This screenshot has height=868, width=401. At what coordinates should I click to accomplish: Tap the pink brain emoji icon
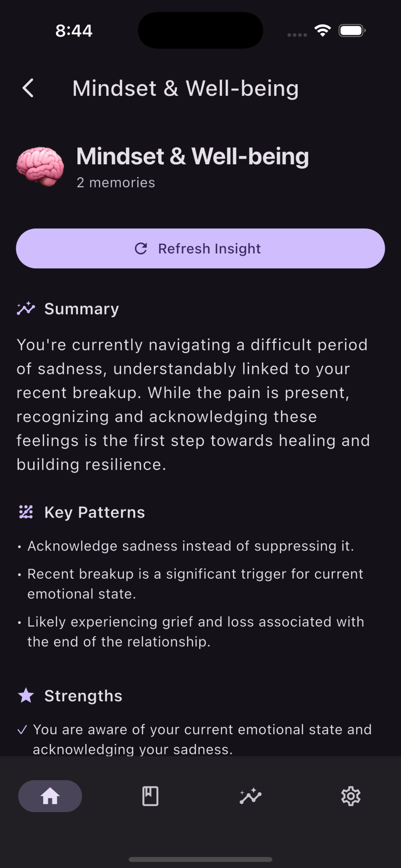(40, 166)
